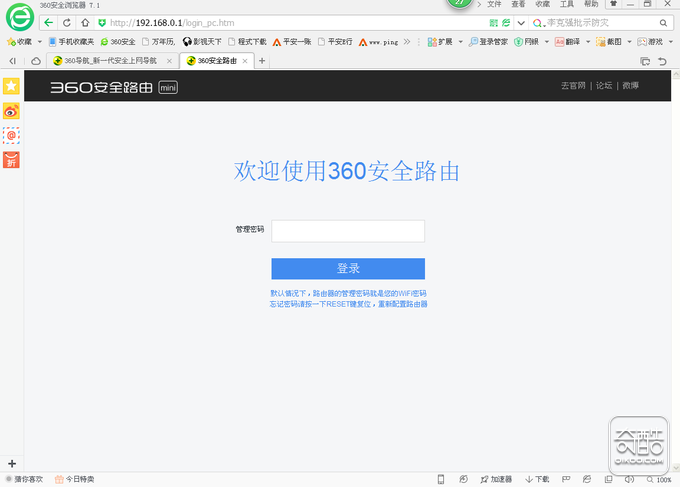This screenshot has height=487, width=680.
Task: Open the 登录管家 login manager tool
Action: (x=488, y=42)
